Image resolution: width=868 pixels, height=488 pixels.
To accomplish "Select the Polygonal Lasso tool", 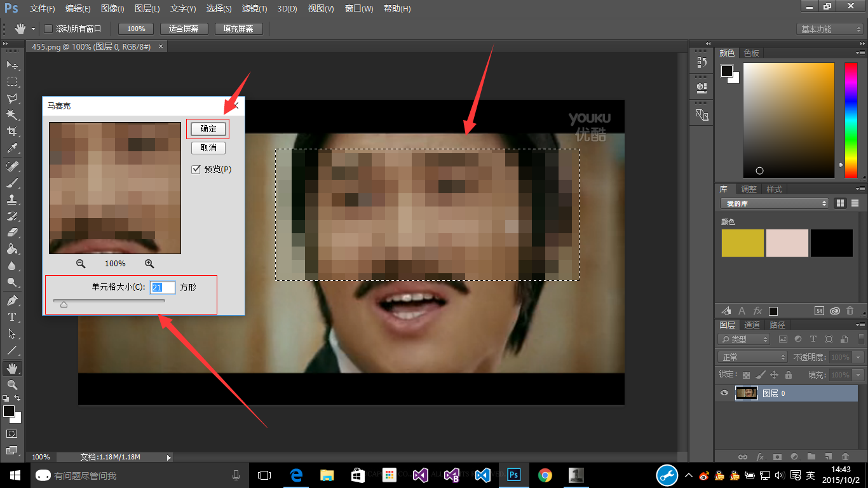I will (x=12, y=98).
